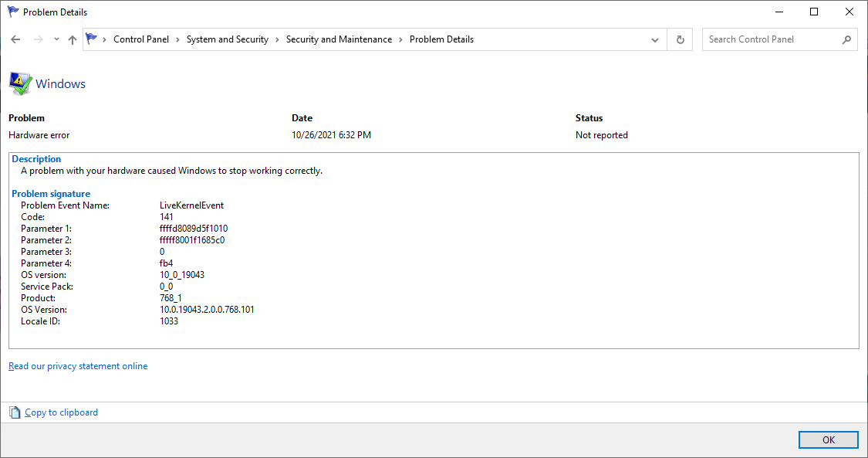Open Security and Maintenance breadcrumb

pos(339,39)
